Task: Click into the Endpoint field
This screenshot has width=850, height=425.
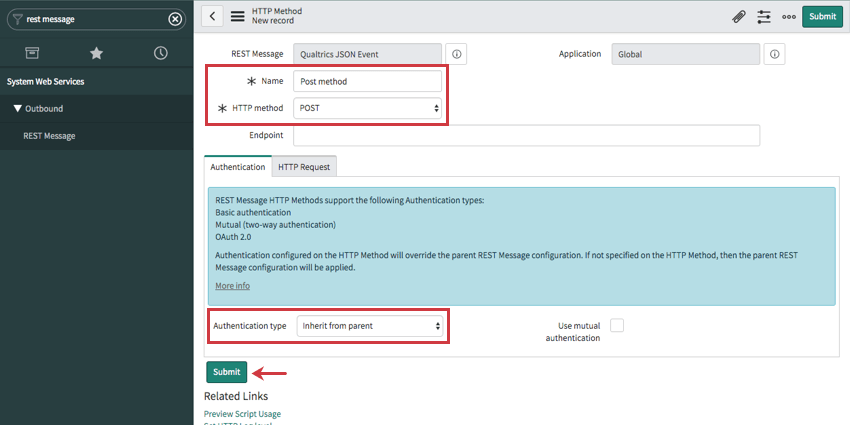Action: click(x=526, y=136)
